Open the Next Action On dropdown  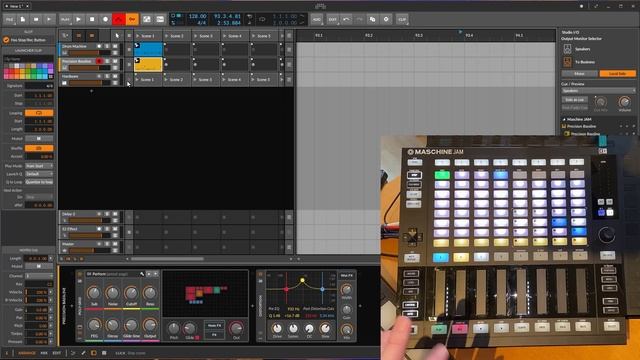click(x=39, y=197)
